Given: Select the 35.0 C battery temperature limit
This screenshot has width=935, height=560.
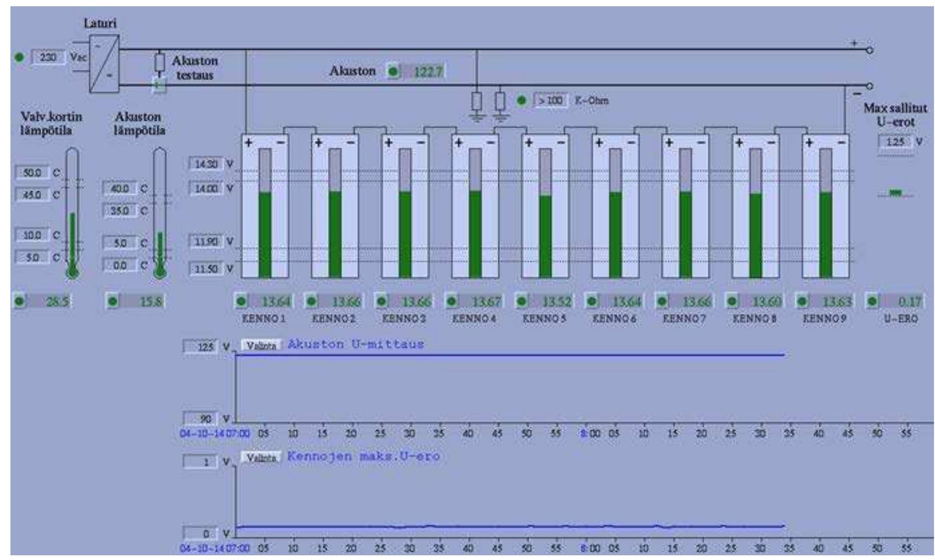Looking at the screenshot, I should pyautogui.click(x=119, y=211).
